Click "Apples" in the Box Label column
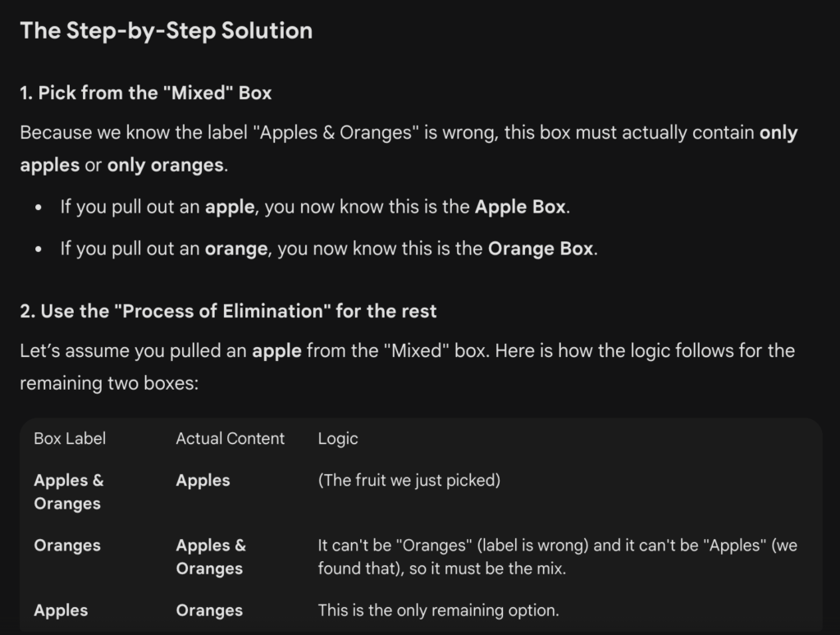 pos(61,610)
